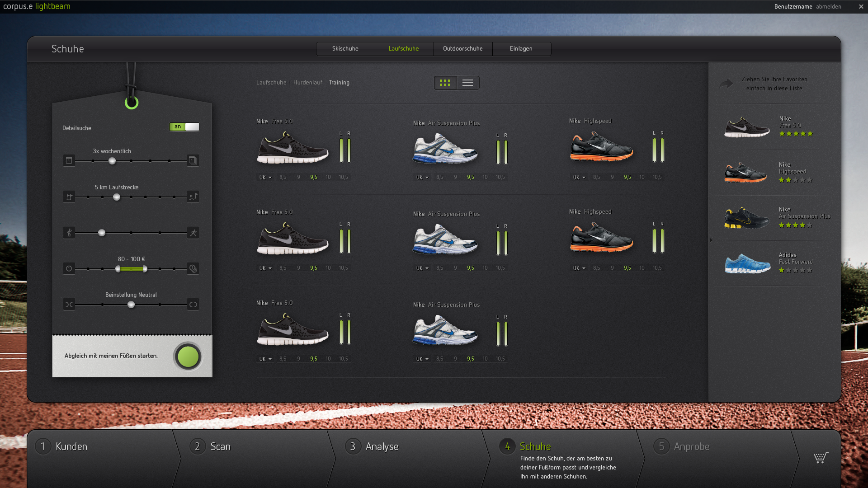
Task: Click the running person icon
Action: 193,233
